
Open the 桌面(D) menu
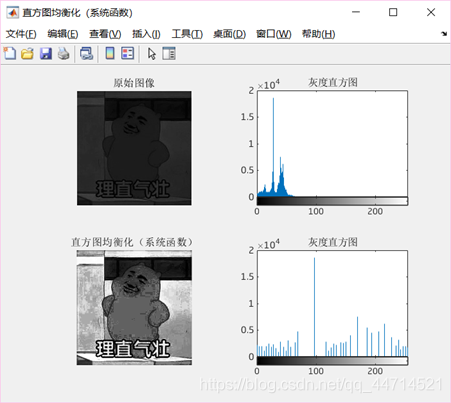coord(229,34)
